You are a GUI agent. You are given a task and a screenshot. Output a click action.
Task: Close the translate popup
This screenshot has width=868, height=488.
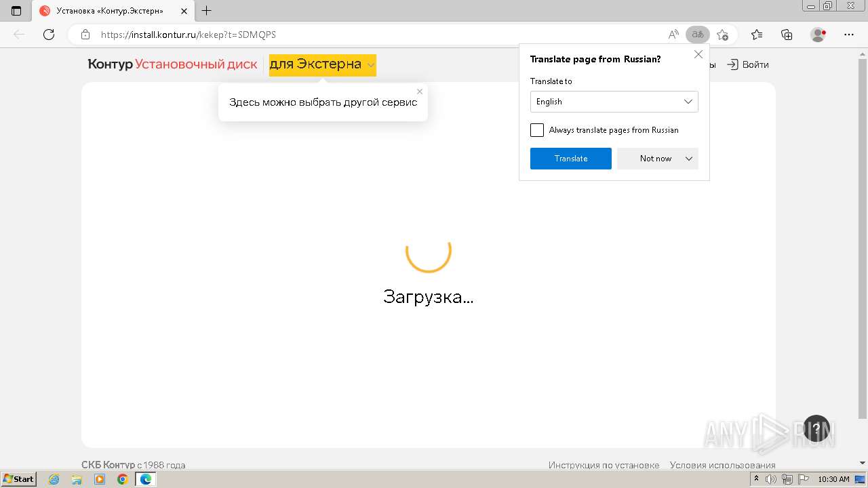[698, 54]
